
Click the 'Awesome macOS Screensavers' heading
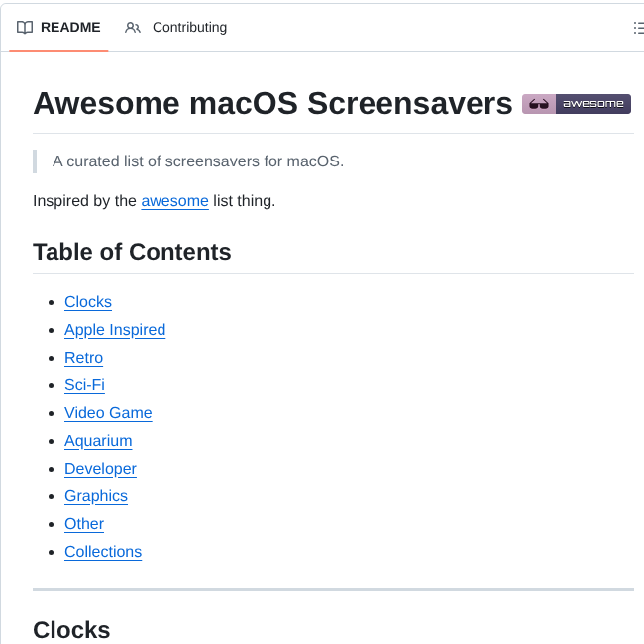click(x=273, y=103)
